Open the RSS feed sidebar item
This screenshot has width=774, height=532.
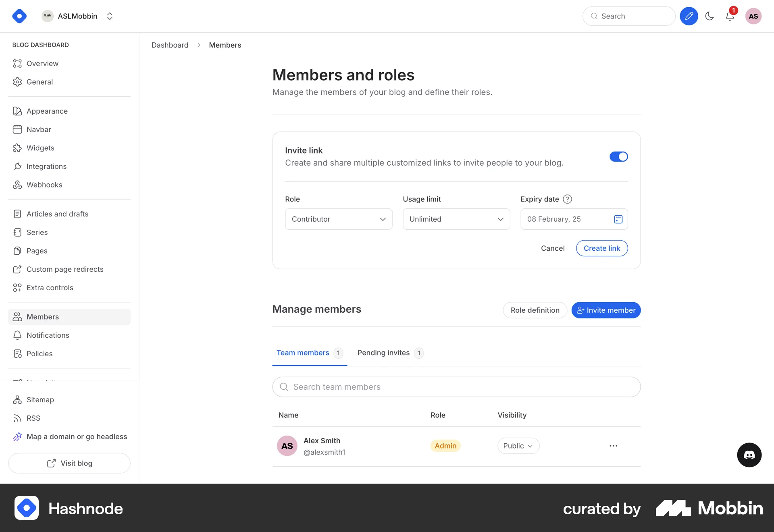(x=33, y=418)
